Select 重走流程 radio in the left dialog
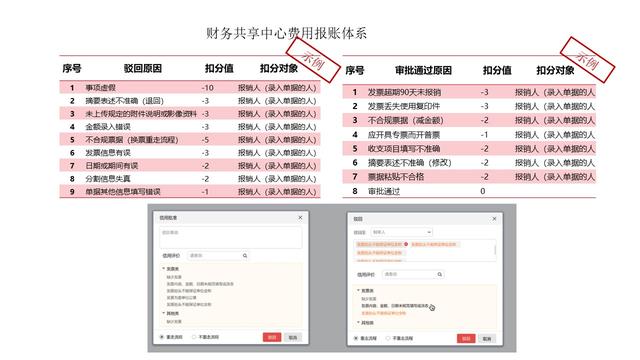Viewport: 640px width, 360px height. coord(162,337)
